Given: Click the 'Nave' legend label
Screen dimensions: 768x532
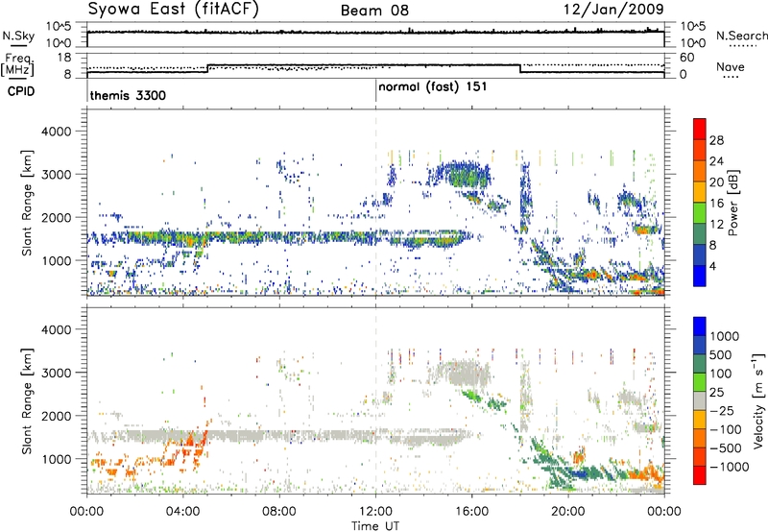Looking at the screenshot, I should (x=731, y=66).
